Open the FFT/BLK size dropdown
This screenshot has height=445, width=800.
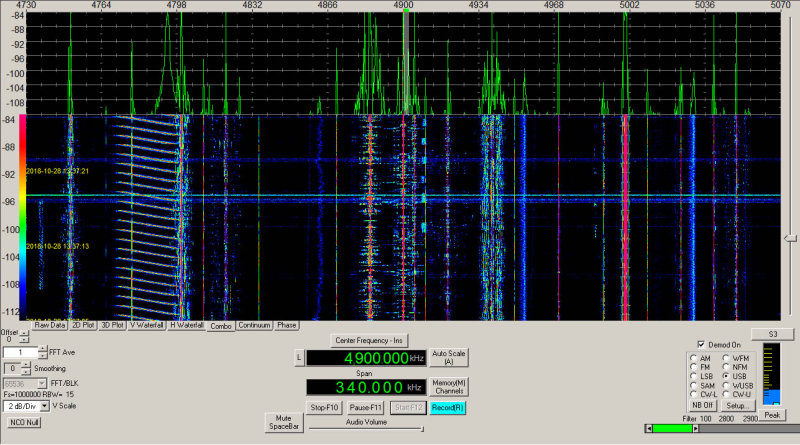[42, 383]
